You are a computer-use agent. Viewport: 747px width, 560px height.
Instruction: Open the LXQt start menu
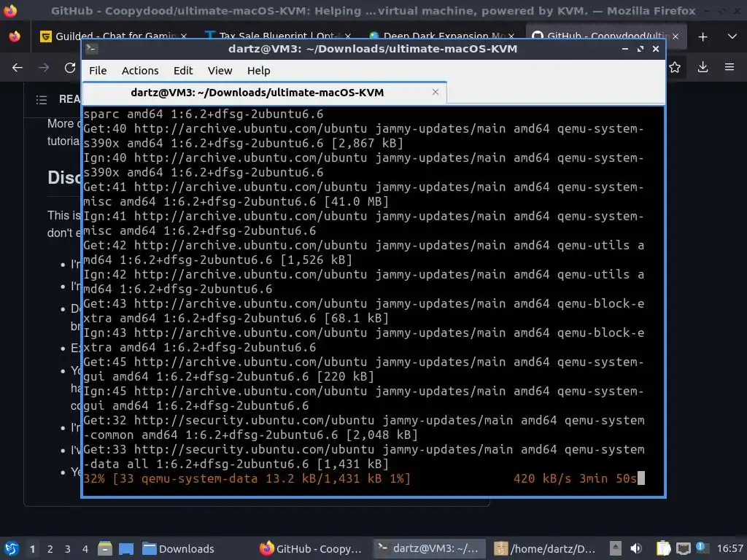pyautogui.click(x=12, y=548)
